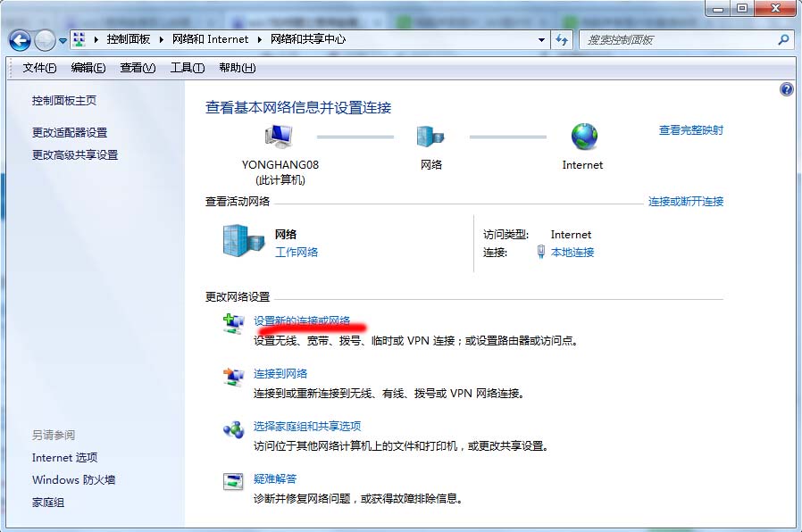The height and width of the screenshot is (532, 802).
Task: Click the 设置新的连接或网络 icon
Action: [233, 323]
